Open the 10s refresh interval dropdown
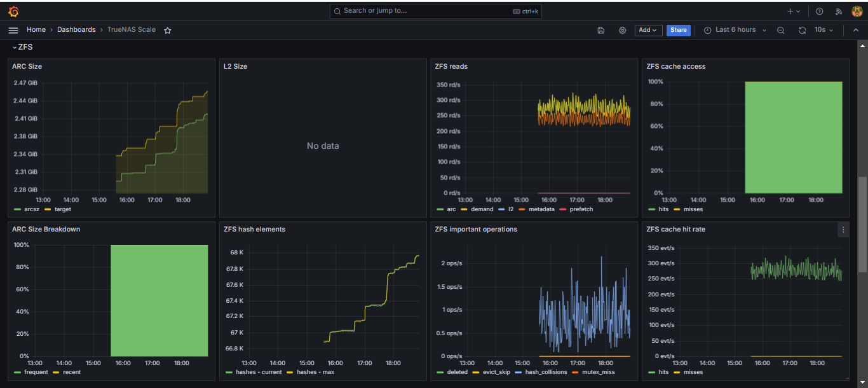868x388 pixels. click(824, 30)
